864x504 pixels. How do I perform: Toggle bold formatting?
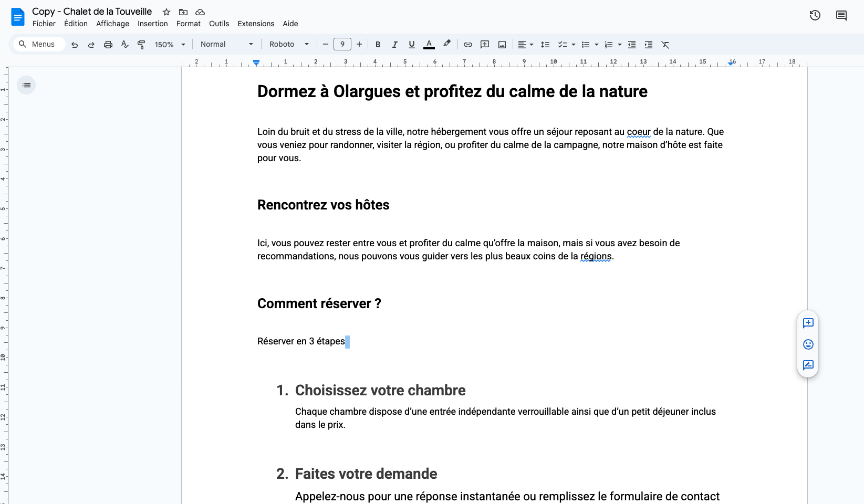point(378,45)
